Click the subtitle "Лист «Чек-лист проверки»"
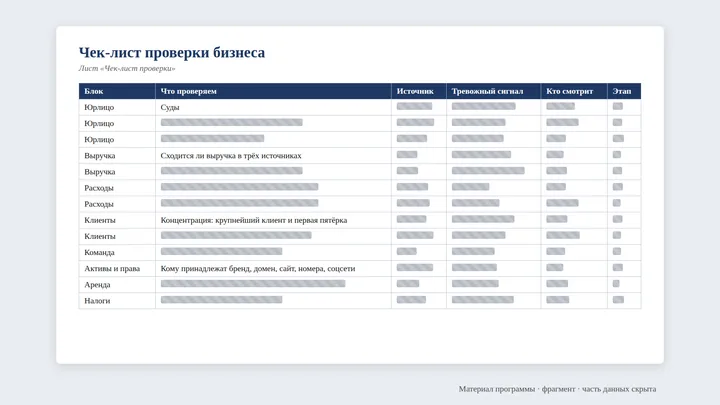This screenshot has width=720, height=405. click(127, 68)
